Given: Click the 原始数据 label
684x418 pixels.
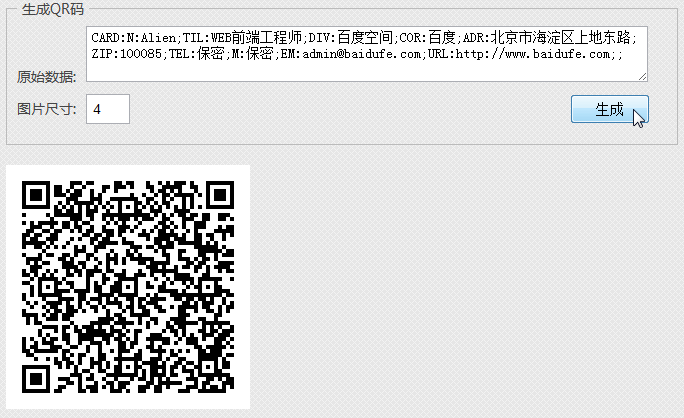Looking at the screenshot, I should (46, 77).
